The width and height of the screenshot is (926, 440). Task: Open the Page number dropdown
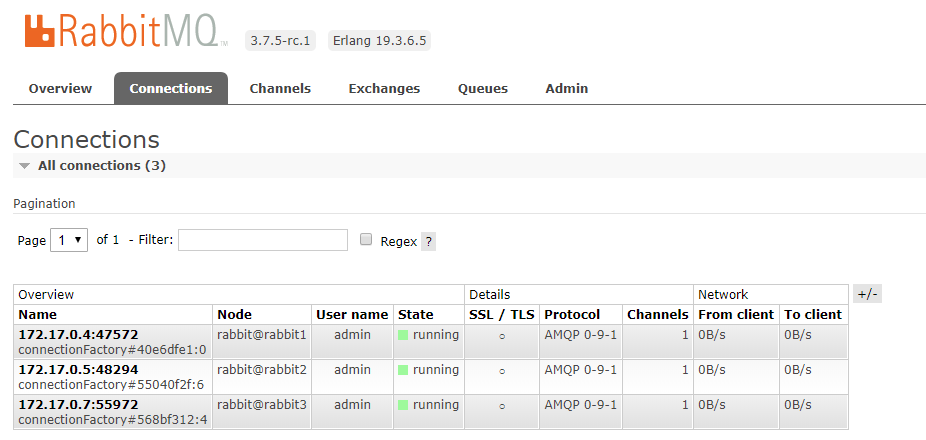pos(68,240)
